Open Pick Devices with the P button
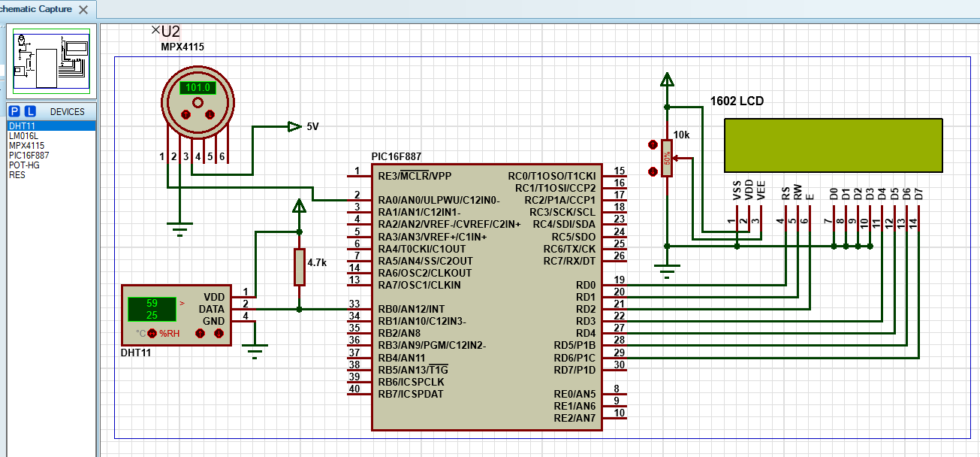Screen dimensions: 980x457 pos(14,111)
